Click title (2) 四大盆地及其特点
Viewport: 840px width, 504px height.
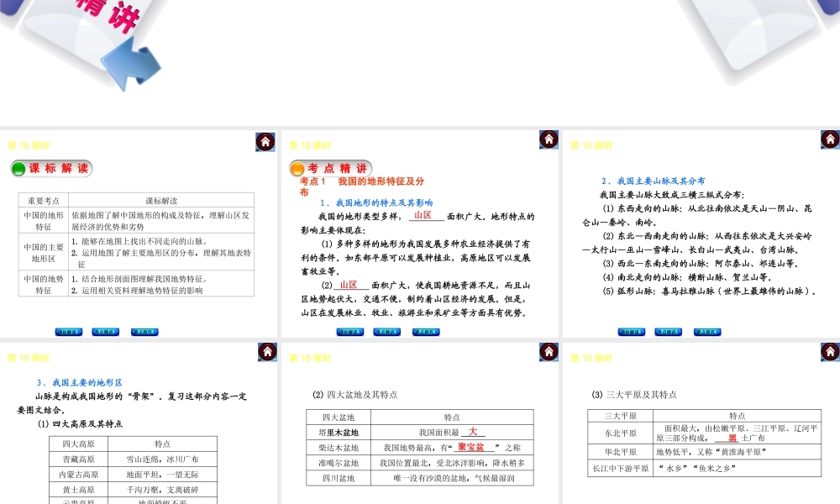coord(354,395)
